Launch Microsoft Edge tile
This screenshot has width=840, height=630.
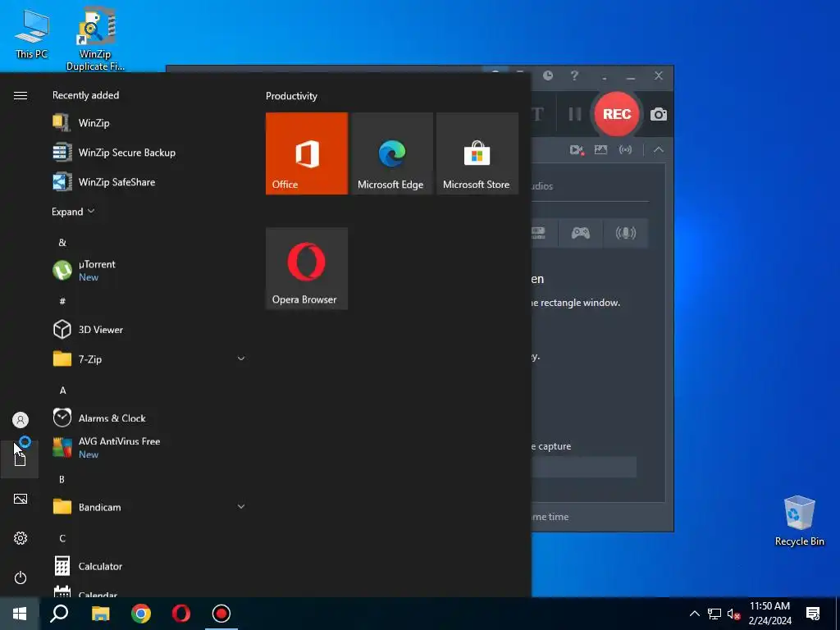[x=391, y=153]
